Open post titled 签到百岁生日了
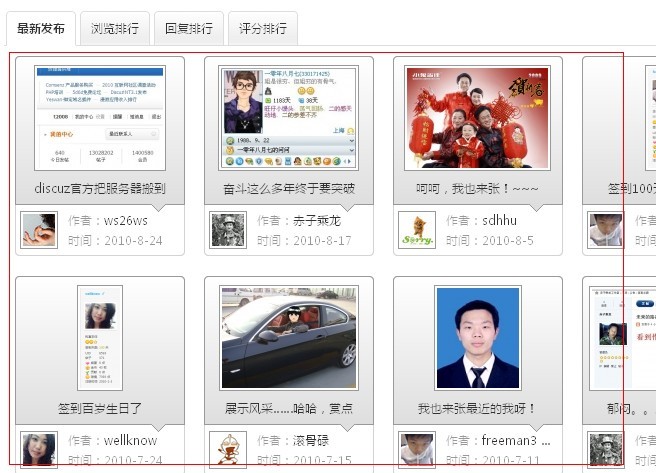The height and width of the screenshot is (473, 656). (100, 408)
